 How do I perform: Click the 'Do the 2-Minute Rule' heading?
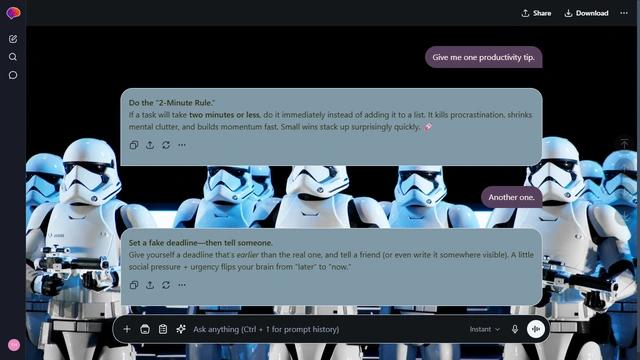point(172,103)
